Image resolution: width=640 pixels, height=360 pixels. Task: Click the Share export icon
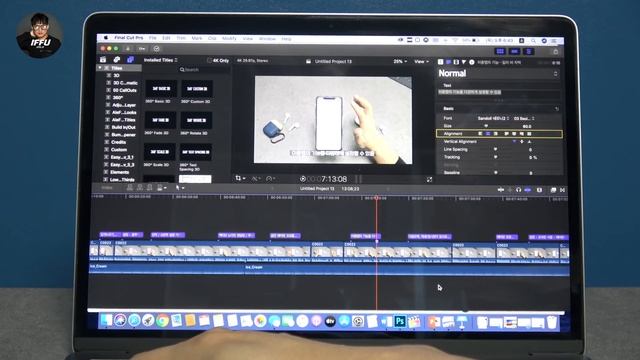click(556, 51)
